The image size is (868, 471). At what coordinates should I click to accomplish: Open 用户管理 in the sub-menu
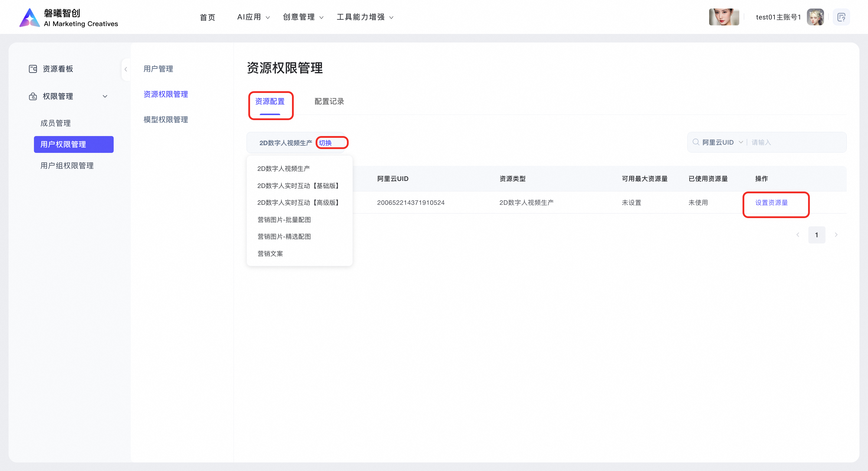point(158,69)
